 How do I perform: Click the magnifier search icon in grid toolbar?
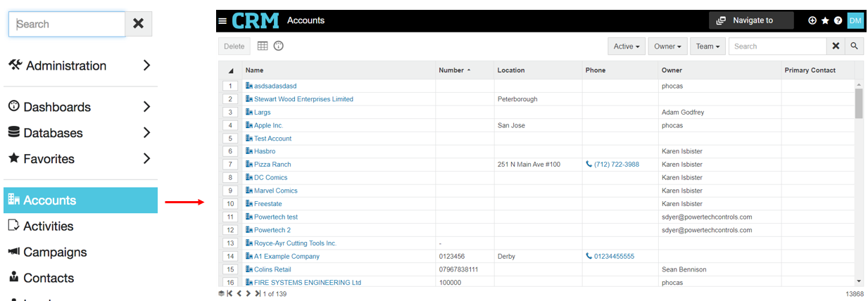click(x=854, y=46)
